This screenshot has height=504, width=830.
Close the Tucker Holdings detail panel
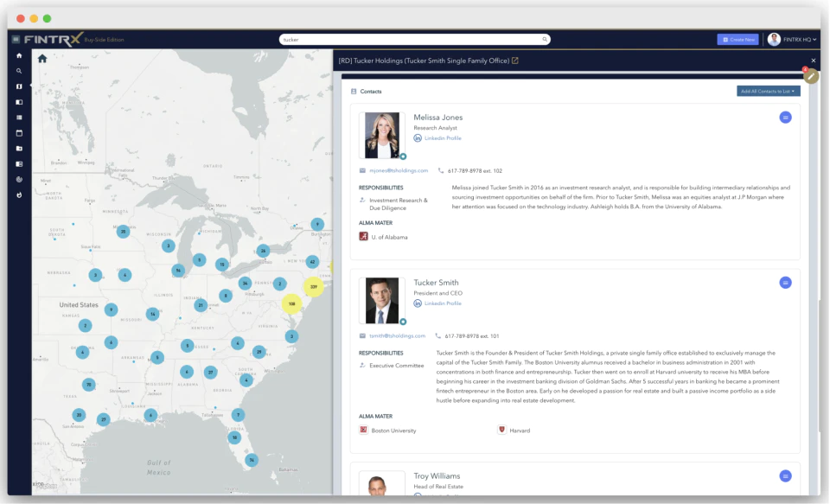pyautogui.click(x=813, y=61)
